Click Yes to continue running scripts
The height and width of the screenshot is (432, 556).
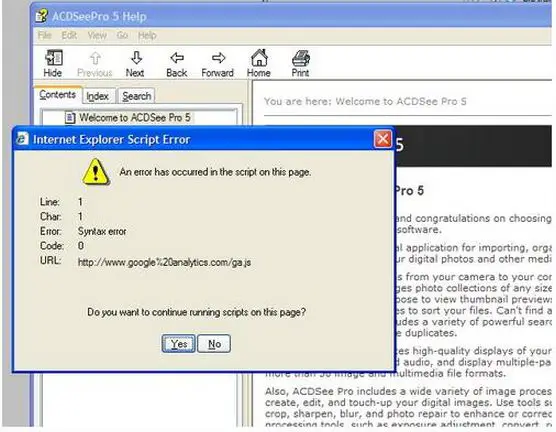(x=178, y=344)
